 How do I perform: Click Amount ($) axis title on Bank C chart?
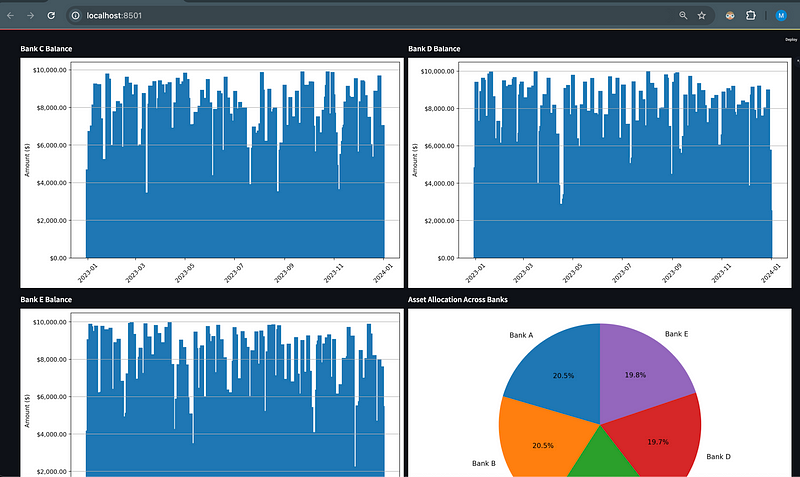pyautogui.click(x=27, y=160)
